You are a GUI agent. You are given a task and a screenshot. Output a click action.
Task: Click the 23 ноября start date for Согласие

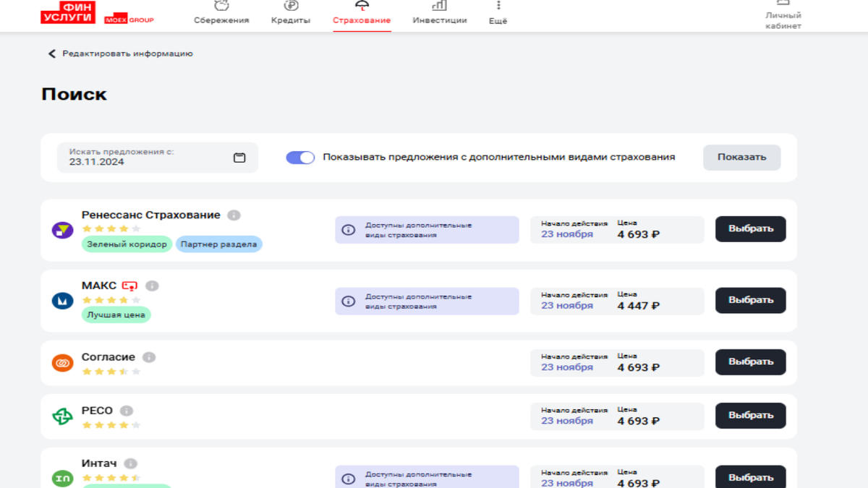pyautogui.click(x=567, y=367)
